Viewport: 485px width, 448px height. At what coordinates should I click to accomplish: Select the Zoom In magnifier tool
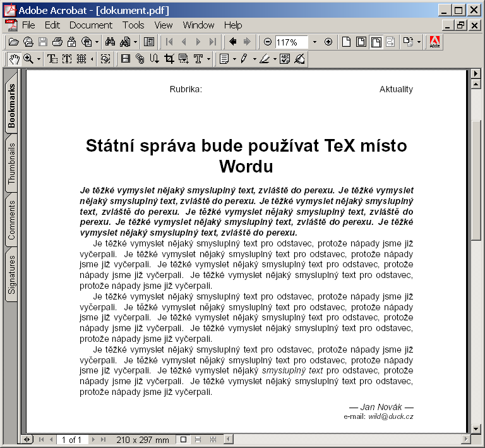[28, 59]
